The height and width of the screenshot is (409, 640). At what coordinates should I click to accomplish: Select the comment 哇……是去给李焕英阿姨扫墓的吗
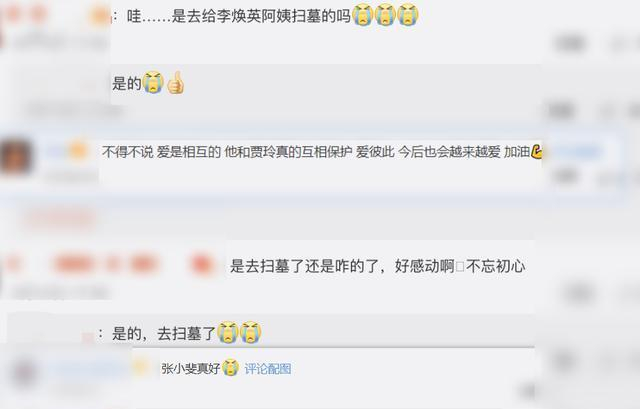[x=239, y=16]
